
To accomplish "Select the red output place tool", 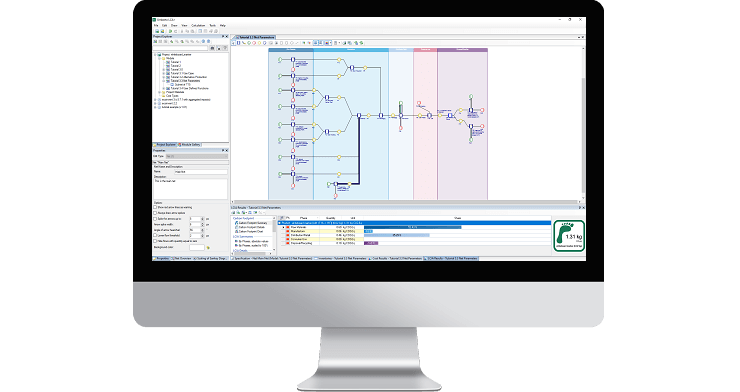I will (x=254, y=43).
